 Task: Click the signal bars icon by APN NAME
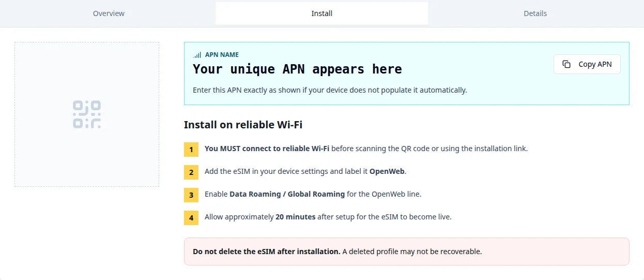tap(197, 55)
